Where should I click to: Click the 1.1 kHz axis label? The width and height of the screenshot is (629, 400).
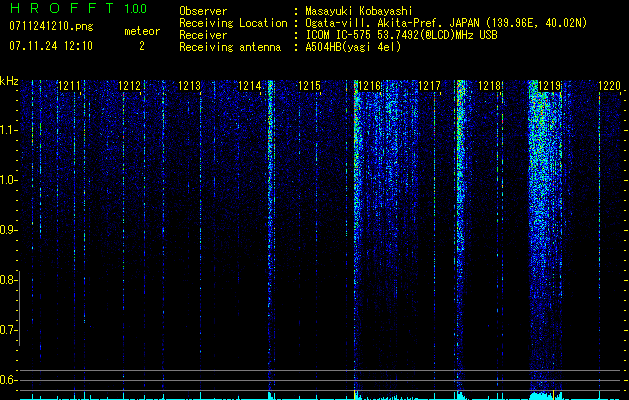point(8,130)
